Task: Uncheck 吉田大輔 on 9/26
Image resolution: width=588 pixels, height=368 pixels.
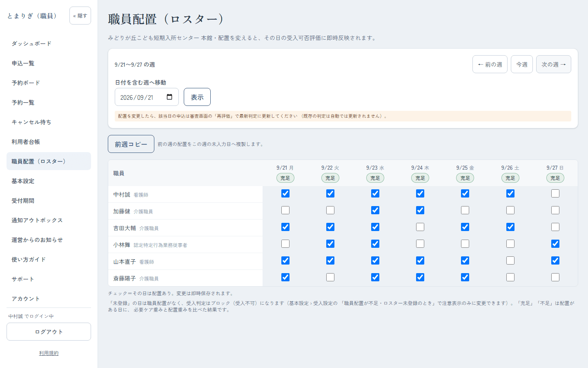Action: pos(510,227)
